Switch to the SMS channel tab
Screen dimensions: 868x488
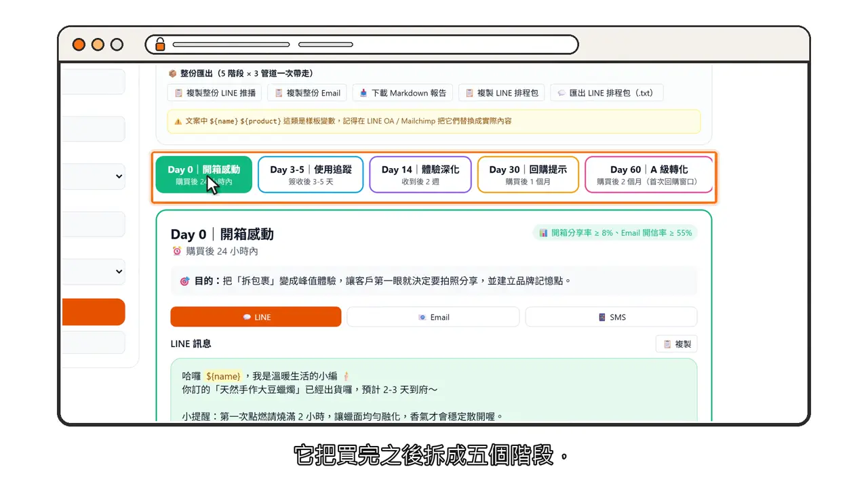coord(611,317)
